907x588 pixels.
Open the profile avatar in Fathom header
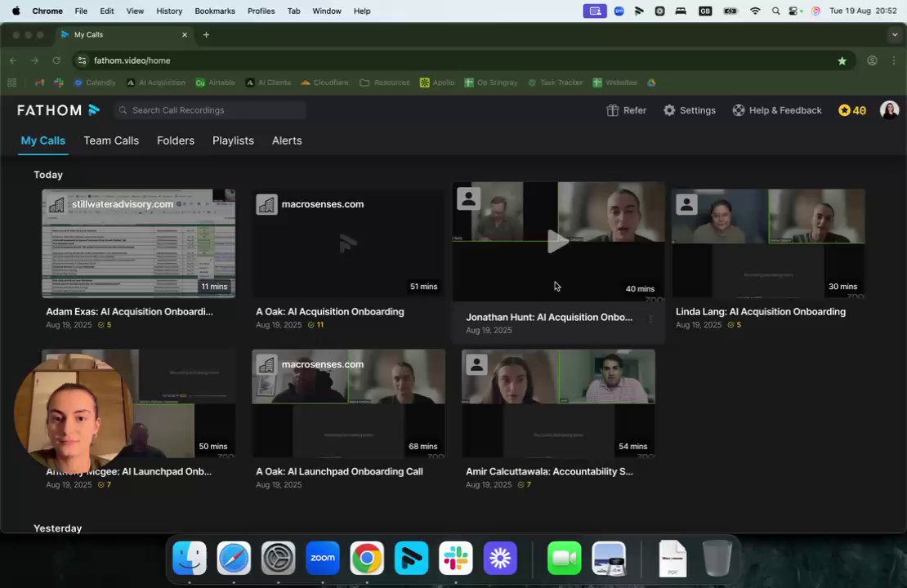[889, 110]
